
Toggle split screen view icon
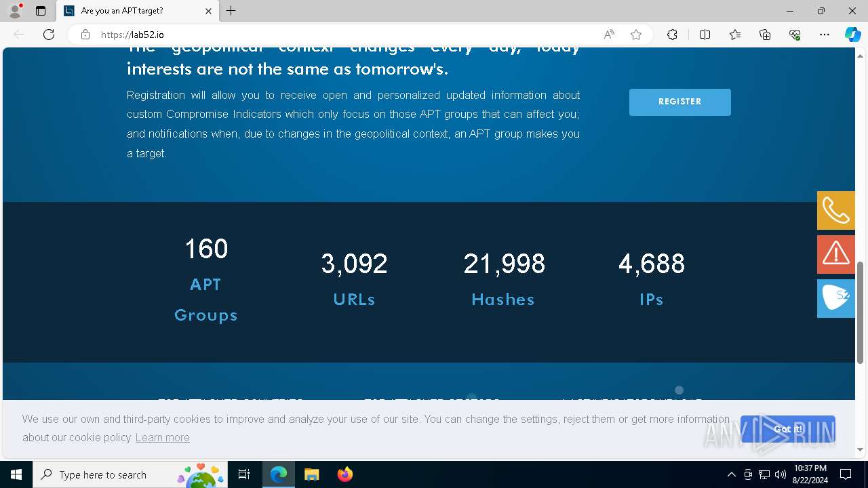coord(705,35)
